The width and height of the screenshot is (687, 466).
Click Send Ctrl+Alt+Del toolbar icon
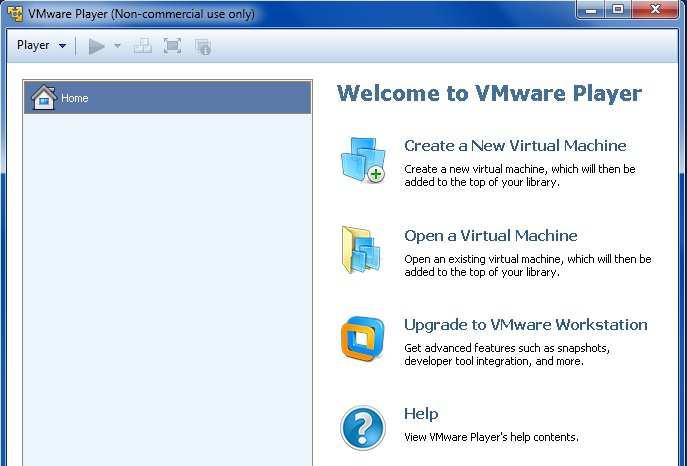[142, 46]
